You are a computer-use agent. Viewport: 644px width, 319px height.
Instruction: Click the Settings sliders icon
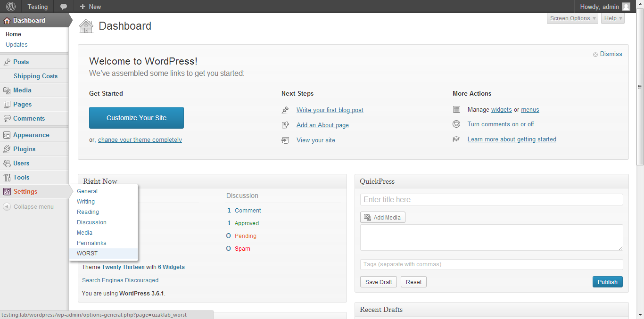coord(7,191)
